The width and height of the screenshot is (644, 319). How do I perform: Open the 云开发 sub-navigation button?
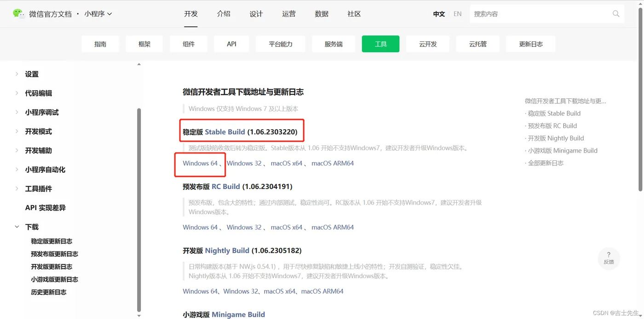pos(428,44)
